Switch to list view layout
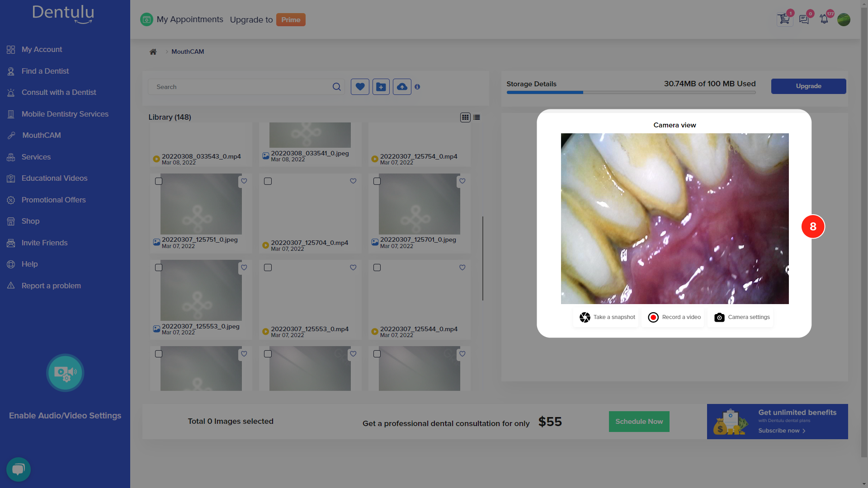 (477, 117)
